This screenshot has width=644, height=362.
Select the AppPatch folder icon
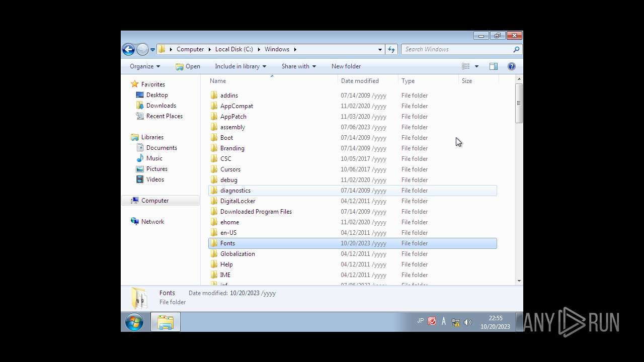pos(214,117)
